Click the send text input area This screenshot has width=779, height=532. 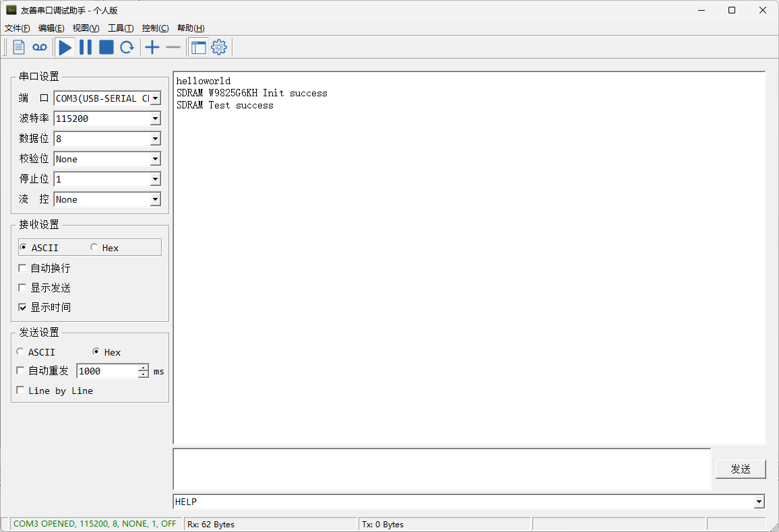pos(441,469)
